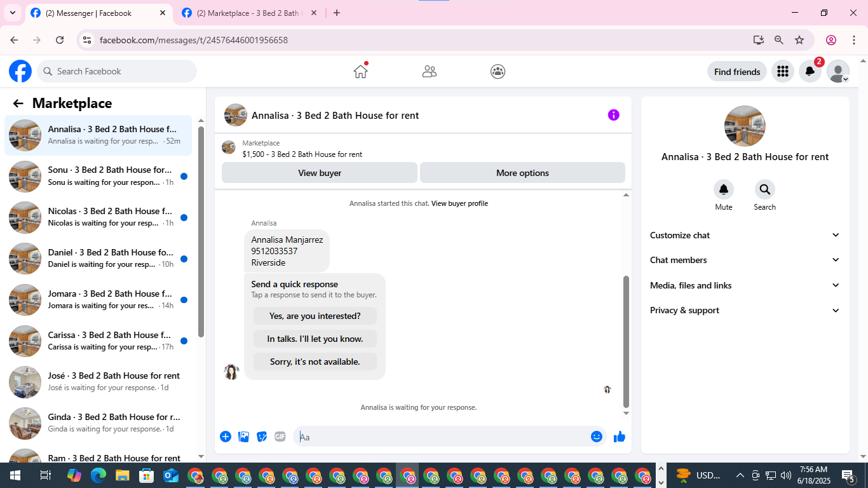Expand the Chat members section
Screen dimensions: 868x488
(745, 260)
